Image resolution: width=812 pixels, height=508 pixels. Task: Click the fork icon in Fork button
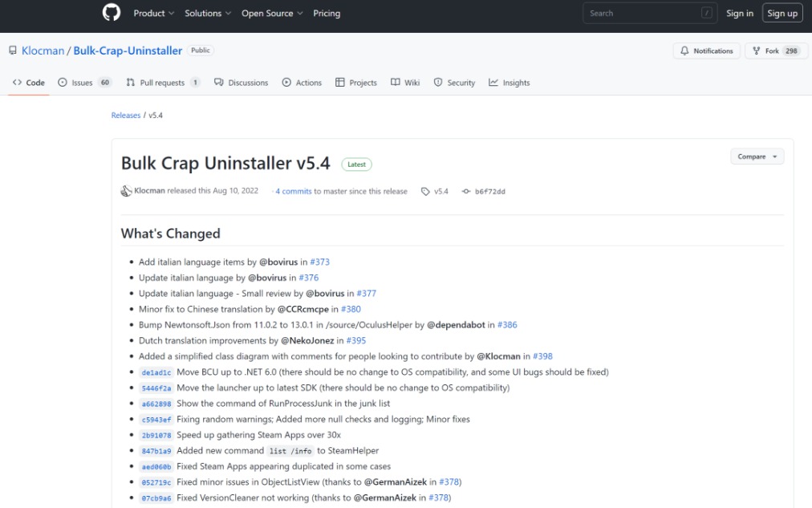tap(757, 51)
